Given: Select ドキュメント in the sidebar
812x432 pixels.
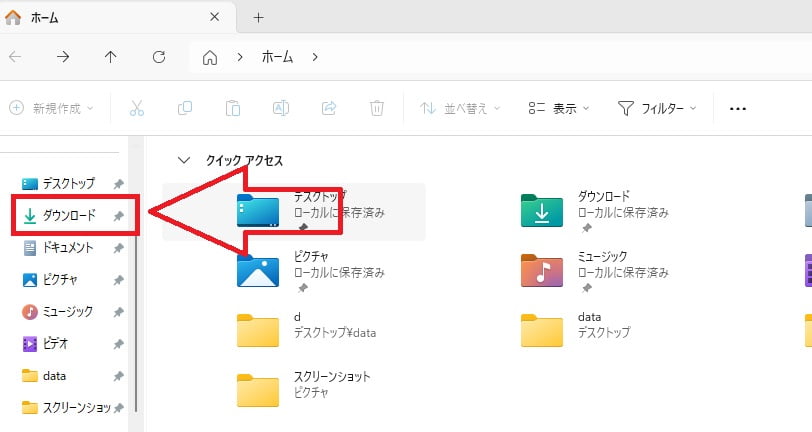Looking at the screenshot, I should pyautogui.click(x=68, y=247).
